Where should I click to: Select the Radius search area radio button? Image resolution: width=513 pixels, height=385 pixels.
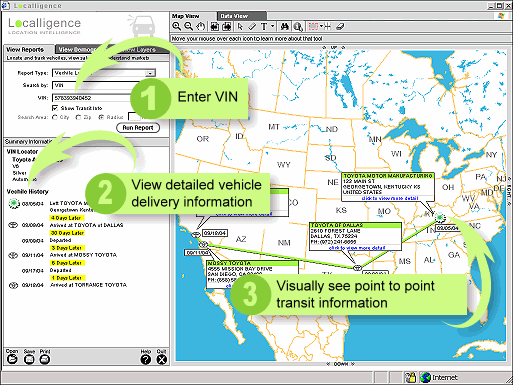[x=101, y=117]
